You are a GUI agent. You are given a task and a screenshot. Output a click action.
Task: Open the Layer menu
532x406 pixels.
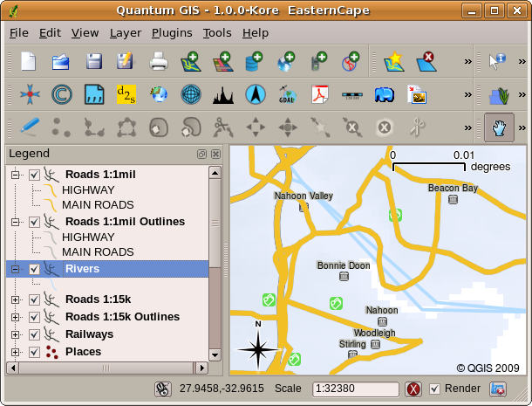click(x=126, y=32)
